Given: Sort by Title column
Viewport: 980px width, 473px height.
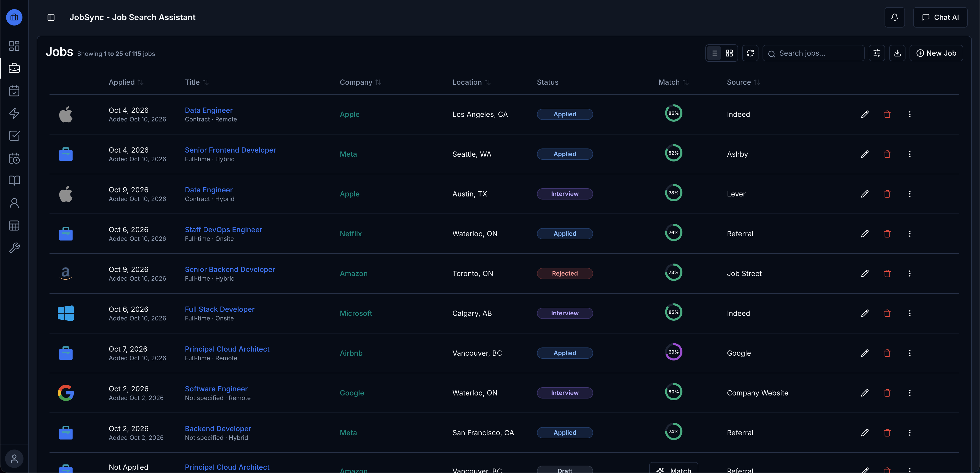Looking at the screenshot, I should [197, 82].
